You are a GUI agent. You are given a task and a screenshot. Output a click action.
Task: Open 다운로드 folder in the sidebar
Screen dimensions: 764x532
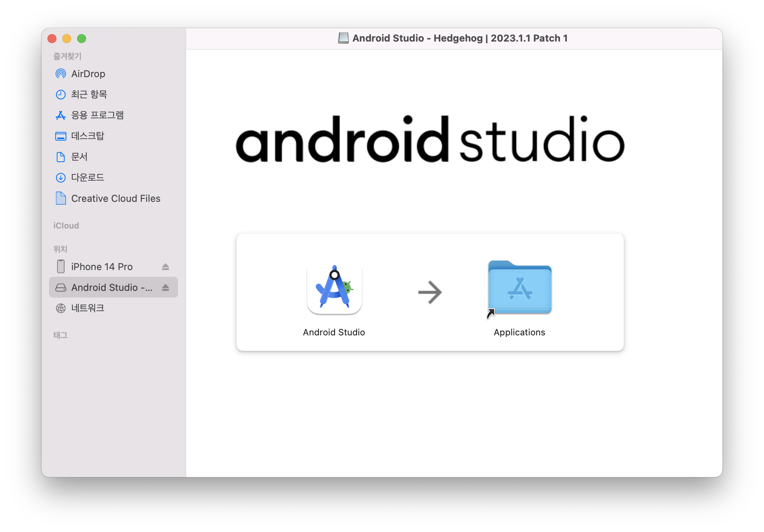pyautogui.click(x=88, y=178)
